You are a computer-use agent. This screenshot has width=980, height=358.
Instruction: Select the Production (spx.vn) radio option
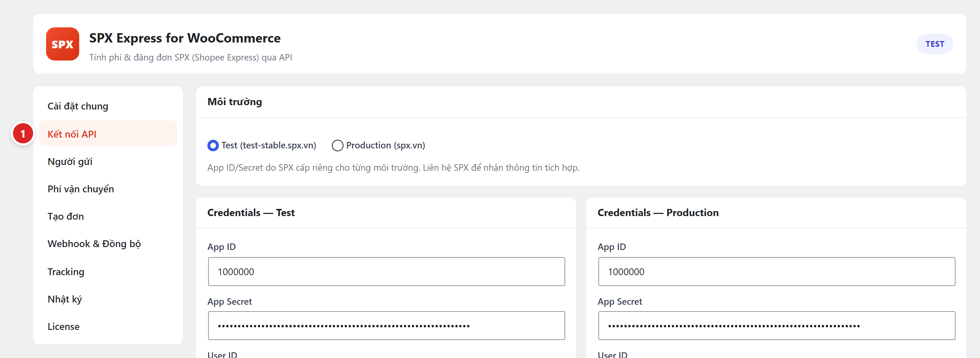(337, 146)
